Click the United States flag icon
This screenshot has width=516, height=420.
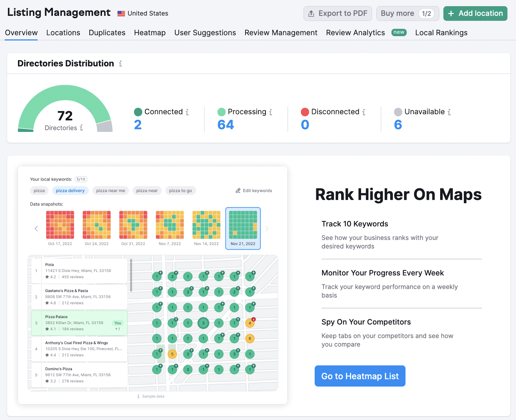(x=121, y=13)
